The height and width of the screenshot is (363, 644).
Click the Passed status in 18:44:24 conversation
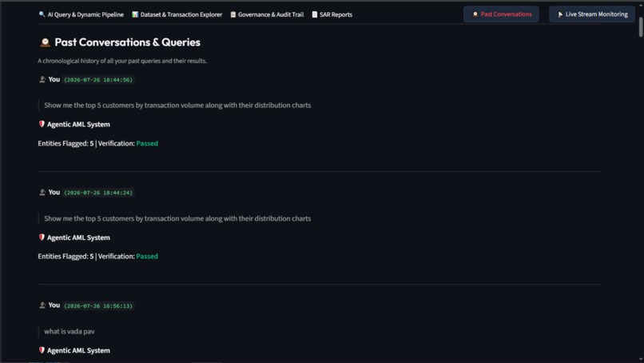147,256
